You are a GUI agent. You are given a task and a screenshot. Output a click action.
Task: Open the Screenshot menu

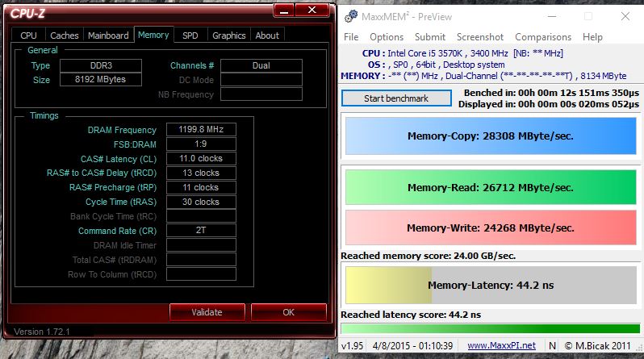479,37
